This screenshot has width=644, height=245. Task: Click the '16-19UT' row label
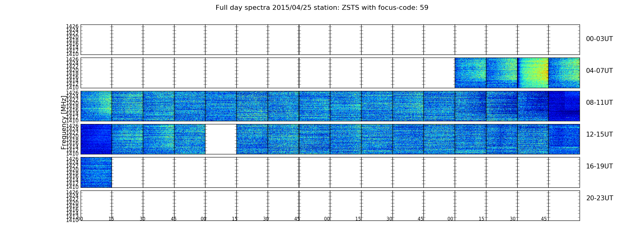click(x=599, y=166)
